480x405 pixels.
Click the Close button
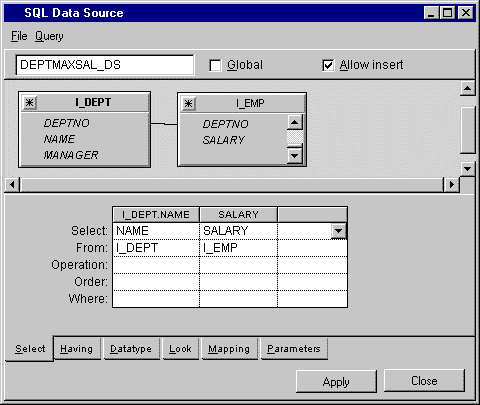pyautogui.click(x=424, y=380)
